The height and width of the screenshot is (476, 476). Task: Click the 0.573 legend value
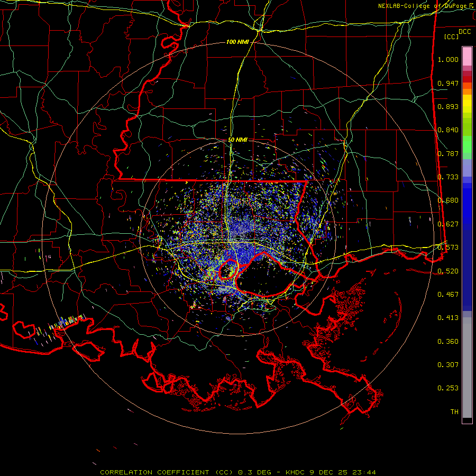tap(448, 248)
